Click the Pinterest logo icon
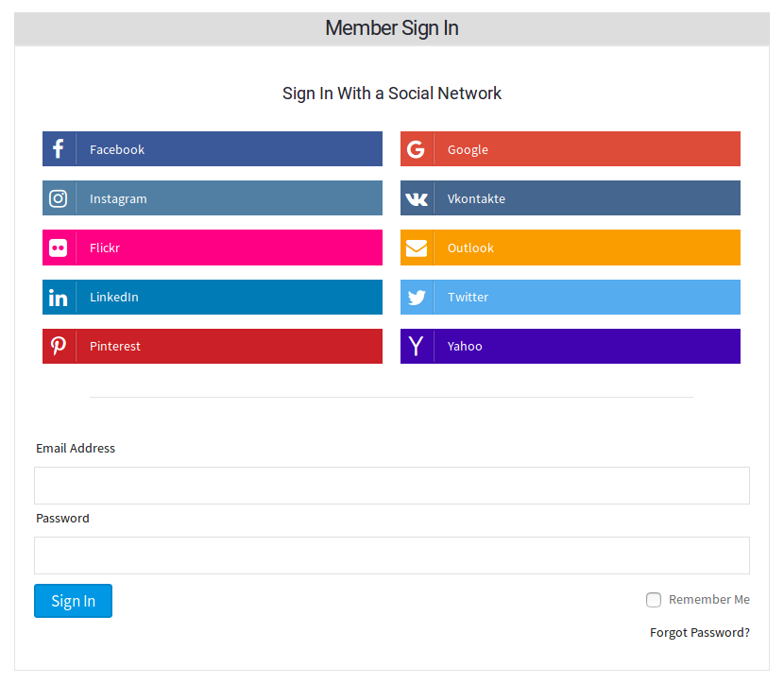This screenshot has width=784, height=684. [59, 346]
